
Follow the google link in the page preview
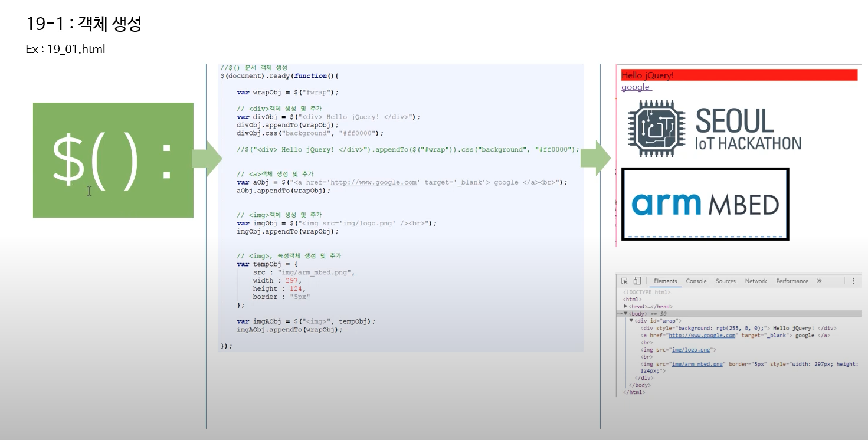[636, 87]
